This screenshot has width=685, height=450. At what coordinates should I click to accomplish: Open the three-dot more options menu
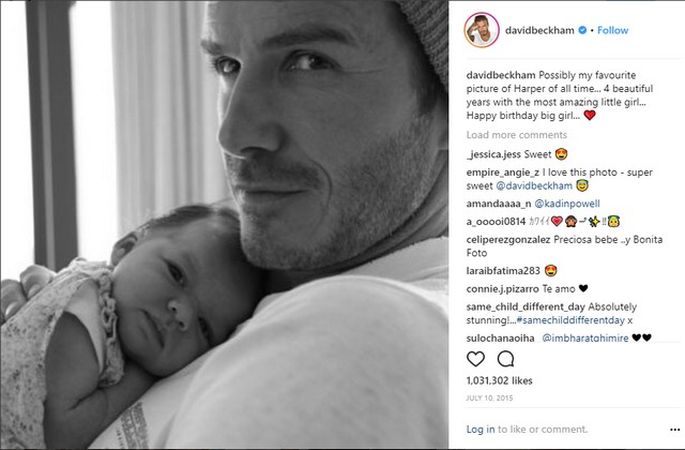click(x=675, y=430)
